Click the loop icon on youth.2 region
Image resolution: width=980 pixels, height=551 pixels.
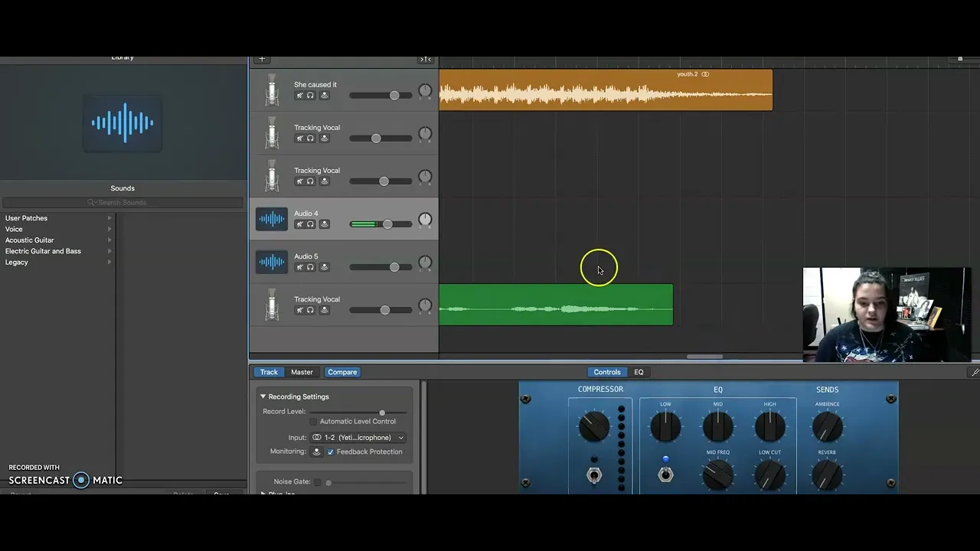tap(705, 74)
